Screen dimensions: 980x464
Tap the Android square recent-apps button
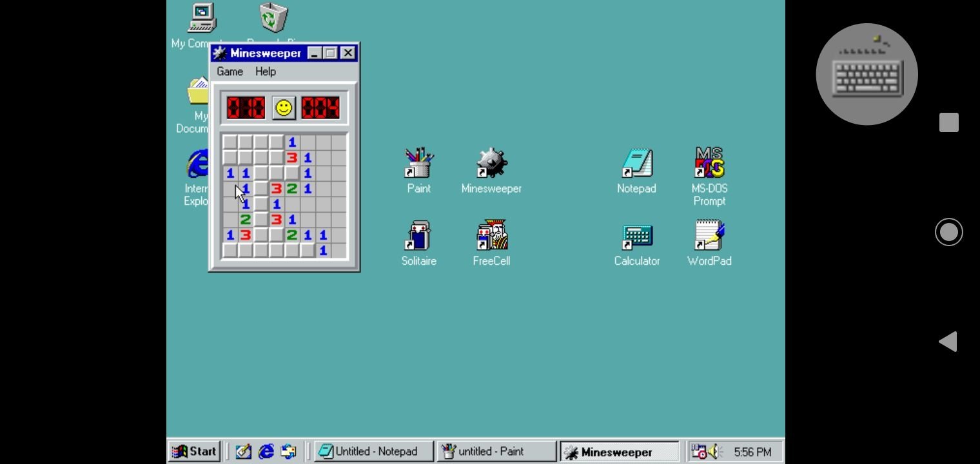949,122
